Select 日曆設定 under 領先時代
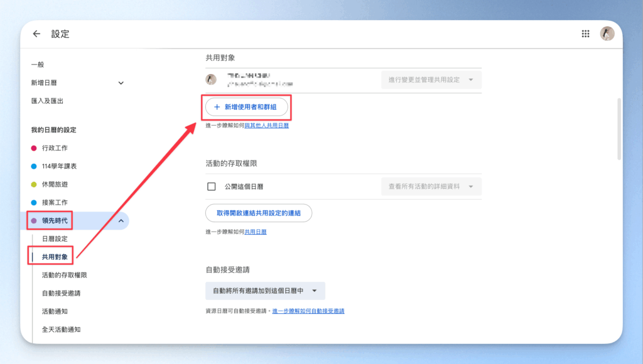Screen dimensions: 643x364 pos(55,238)
